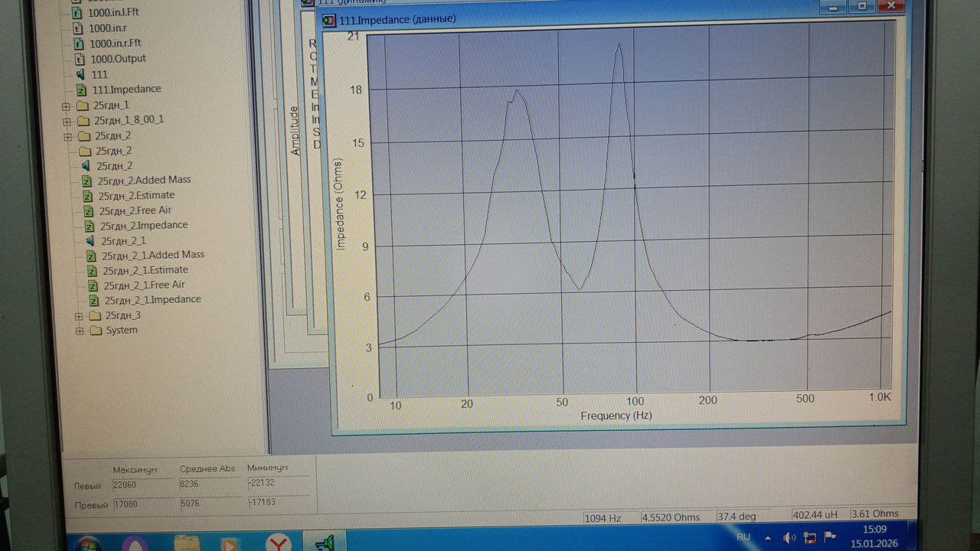The height and width of the screenshot is (551, 980).
Task: Maximize the 111.Impedance window
Action: (x=861, y=6)
